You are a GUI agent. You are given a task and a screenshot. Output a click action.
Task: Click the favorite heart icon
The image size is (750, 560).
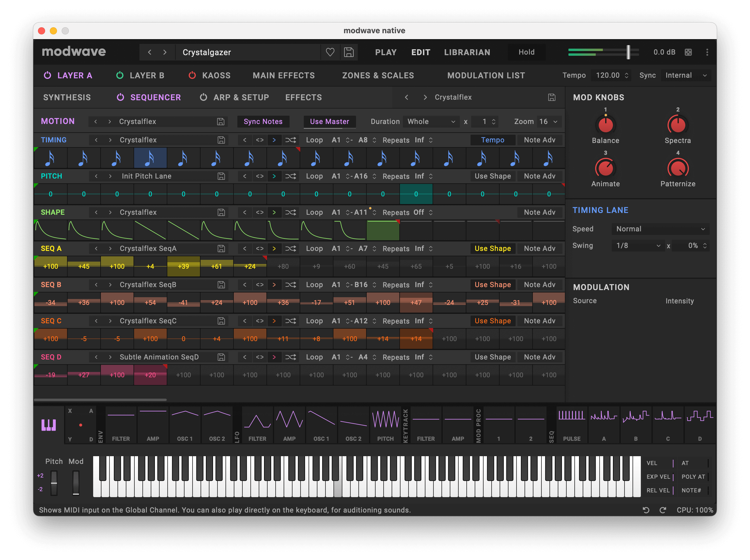330,52
